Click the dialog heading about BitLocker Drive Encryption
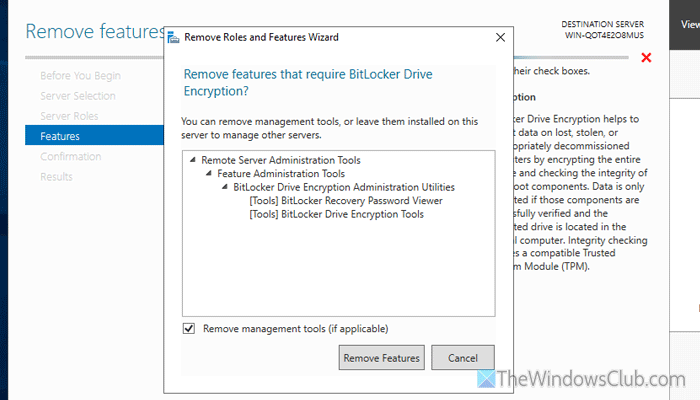Viewport: 700px width, 400px height. 308,83
